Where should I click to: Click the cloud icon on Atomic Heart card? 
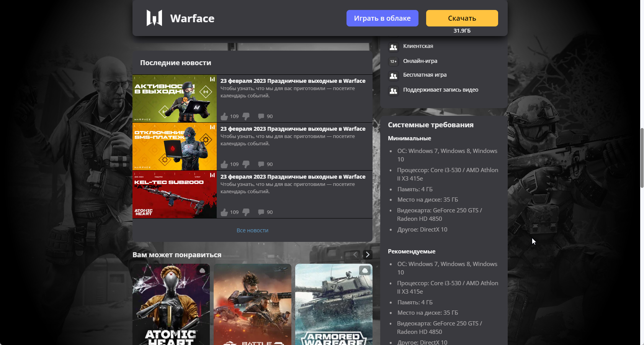point(202,271)
